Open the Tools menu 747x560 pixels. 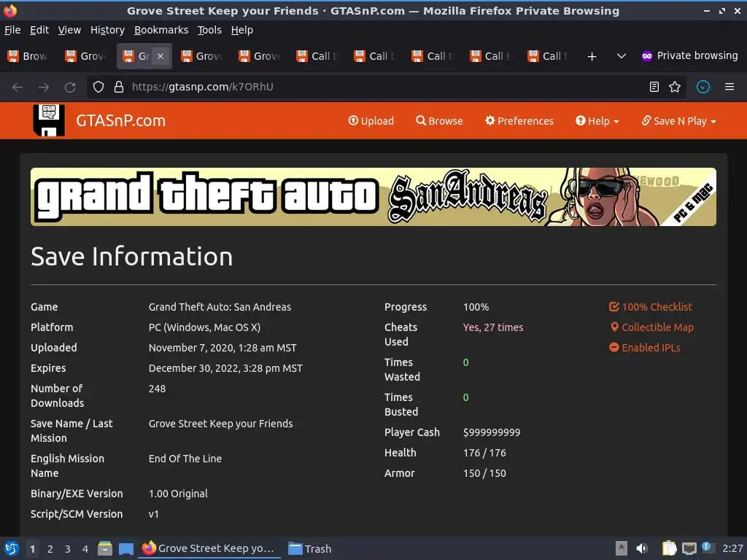209,30
